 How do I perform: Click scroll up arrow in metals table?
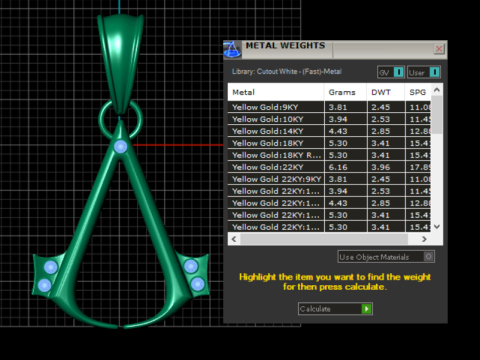click(x=437, y=90)
